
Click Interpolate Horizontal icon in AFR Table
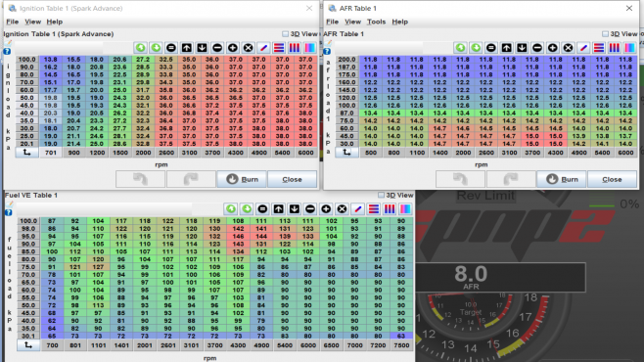(599, 48)
